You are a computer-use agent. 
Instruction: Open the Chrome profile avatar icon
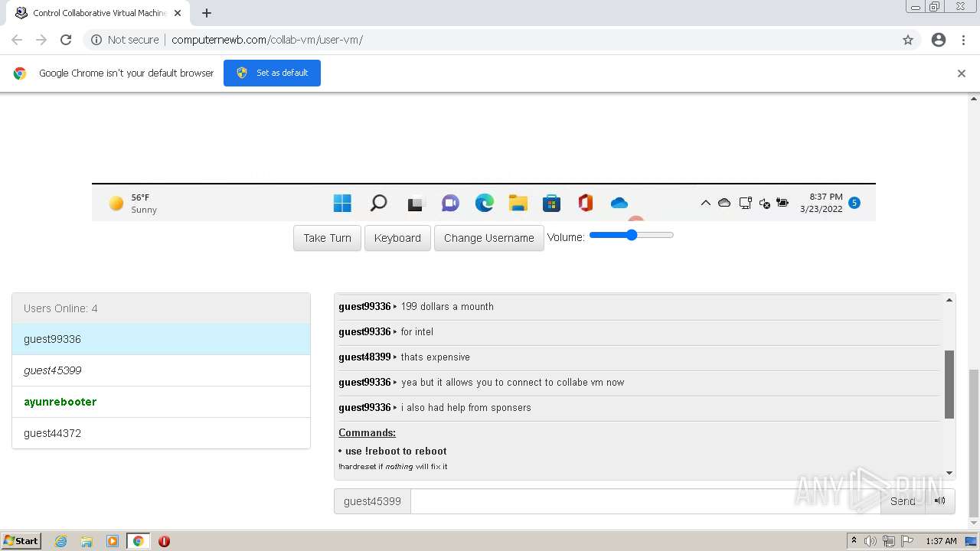click(939, 40)
